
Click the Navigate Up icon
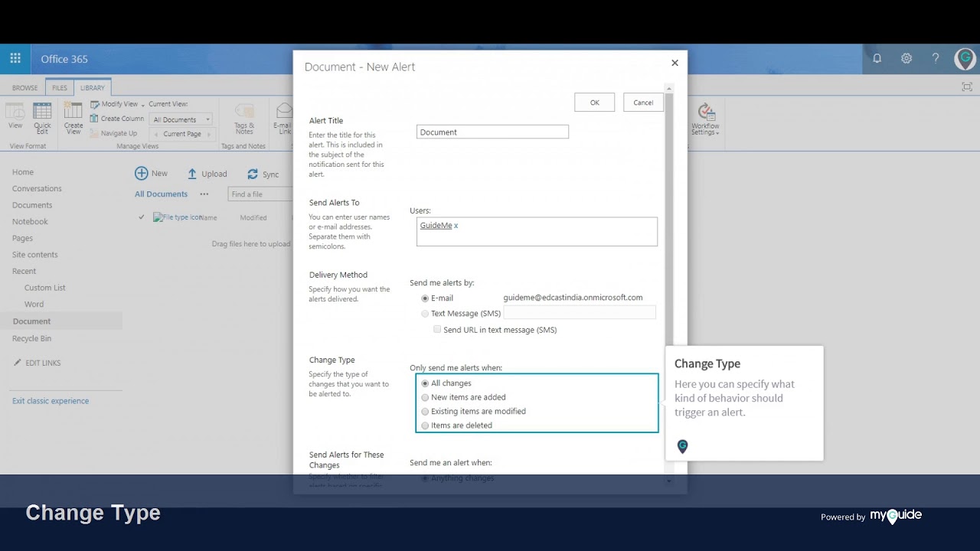94,133
